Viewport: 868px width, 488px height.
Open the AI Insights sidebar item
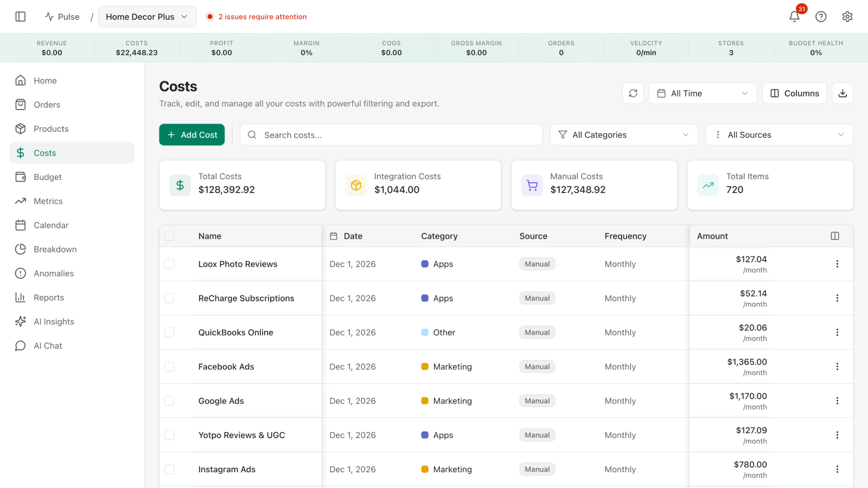[54, 322]
